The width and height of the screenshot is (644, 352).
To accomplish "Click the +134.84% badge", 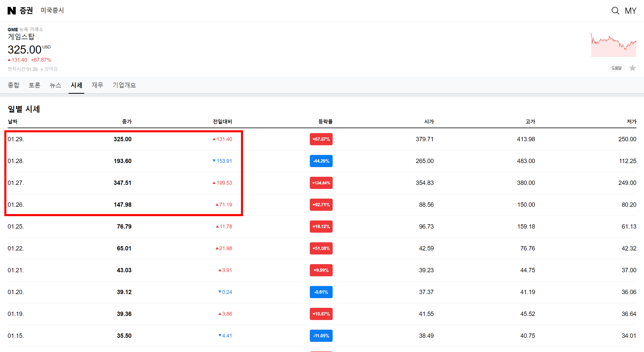I will (321, 183).
